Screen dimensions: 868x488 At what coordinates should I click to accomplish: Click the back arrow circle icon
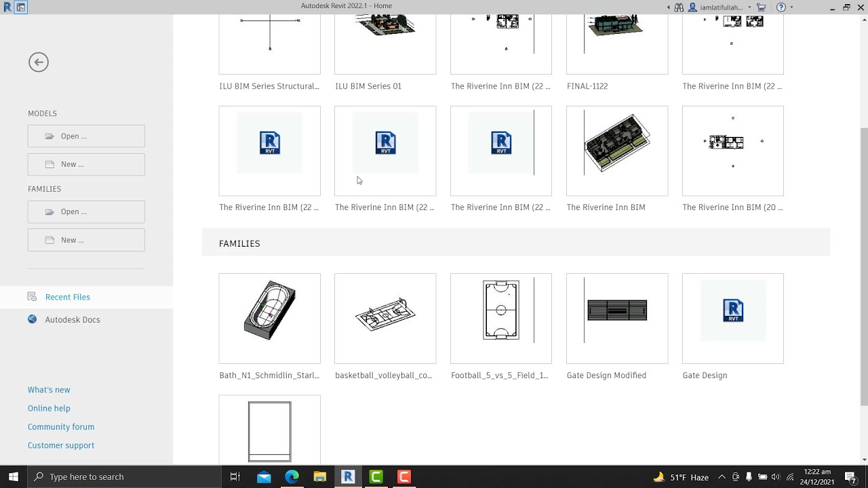pos(39,62)
